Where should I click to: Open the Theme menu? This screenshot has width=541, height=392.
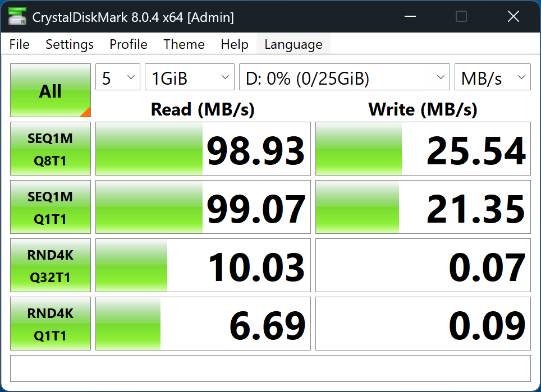(184, 44)
